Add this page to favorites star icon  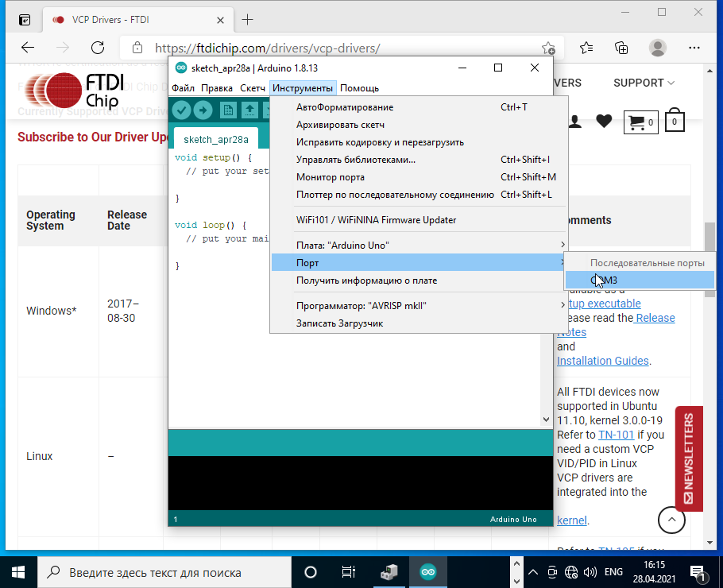coord(548,48)
